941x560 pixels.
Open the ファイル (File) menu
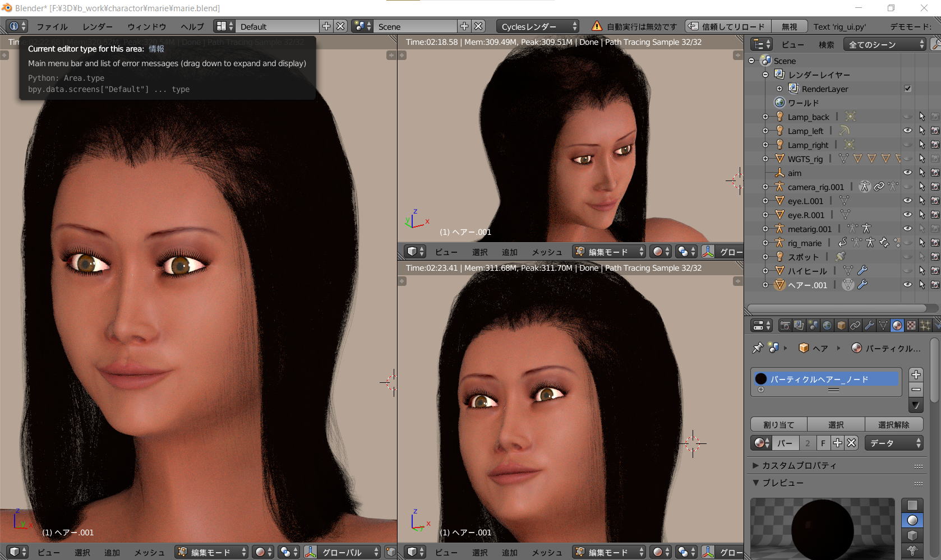click(x=52, y=26)
